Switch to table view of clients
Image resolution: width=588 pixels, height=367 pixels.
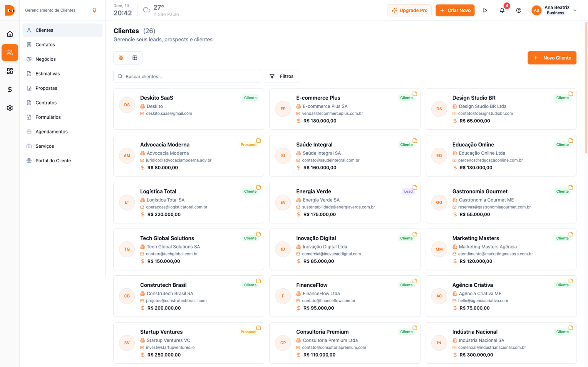135,58
